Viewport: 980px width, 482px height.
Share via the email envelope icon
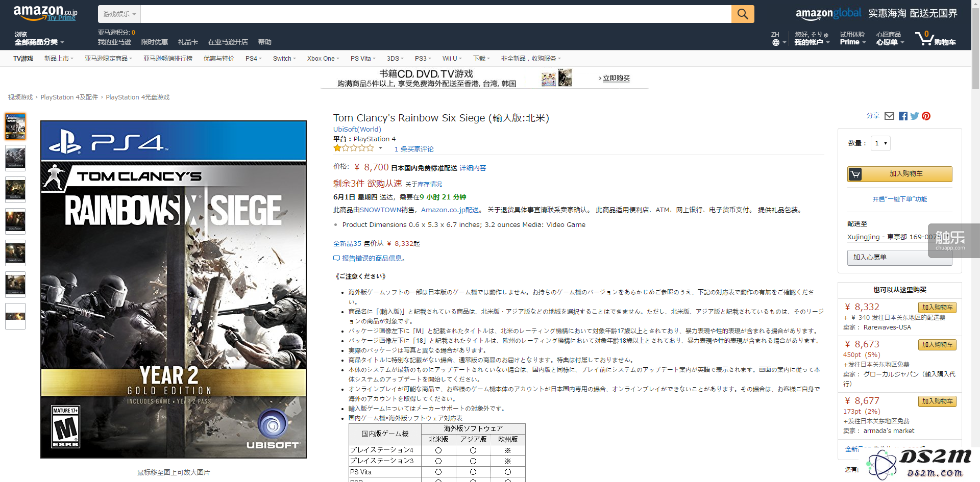point(889,116)
